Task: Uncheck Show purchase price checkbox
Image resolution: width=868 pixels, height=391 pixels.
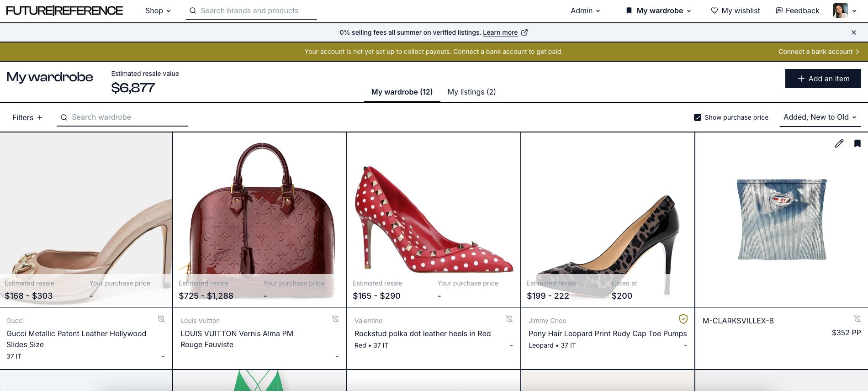Action: pos(698,117)
